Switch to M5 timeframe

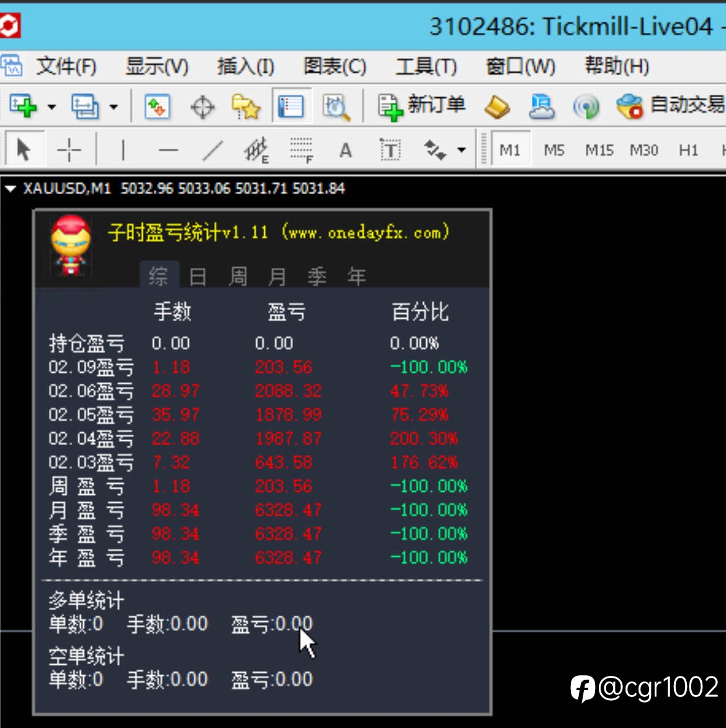(553, 151)
